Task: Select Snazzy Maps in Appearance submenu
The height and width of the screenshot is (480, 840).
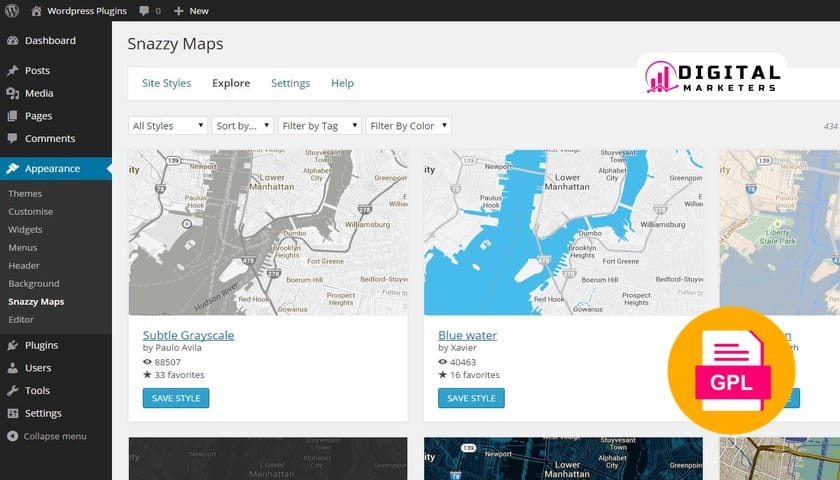Action: (36, 302)
